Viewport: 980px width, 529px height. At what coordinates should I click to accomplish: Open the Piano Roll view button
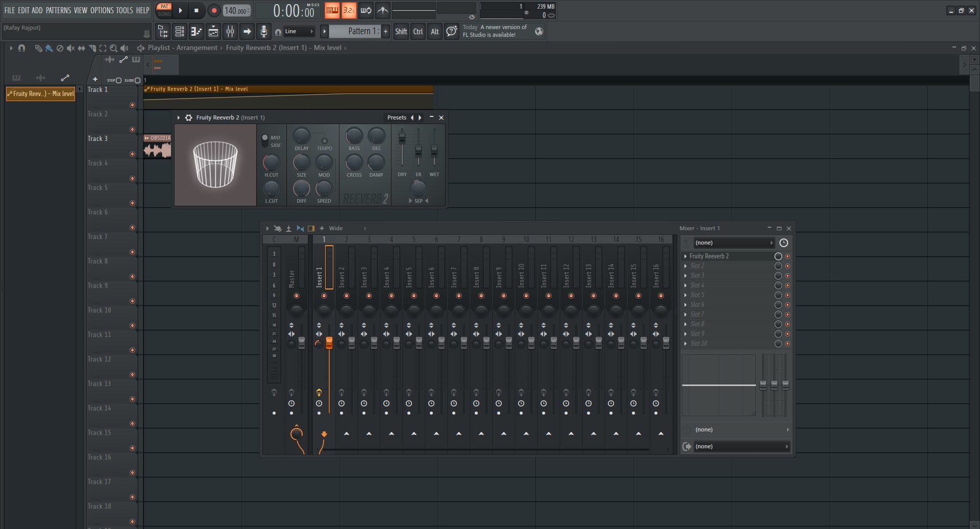pyautogui.click(x=197, y=32)
